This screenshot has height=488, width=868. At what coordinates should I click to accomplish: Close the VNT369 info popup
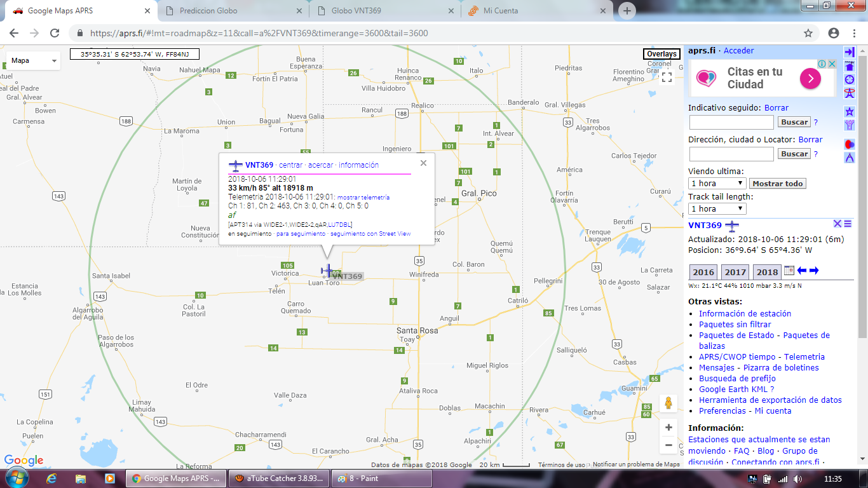click(x=423, y=163)
